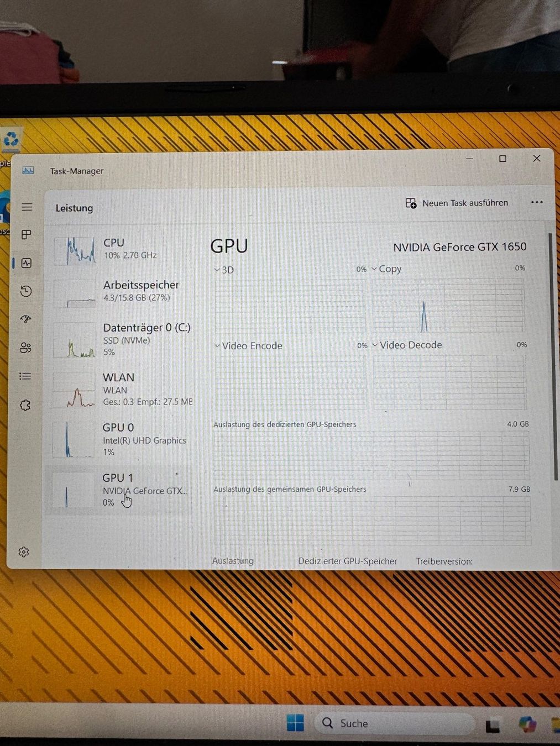Maximize the Task-Manager window
Image resolution: width=560 pixels, height=746 pixels.
[x=503, y=159]
